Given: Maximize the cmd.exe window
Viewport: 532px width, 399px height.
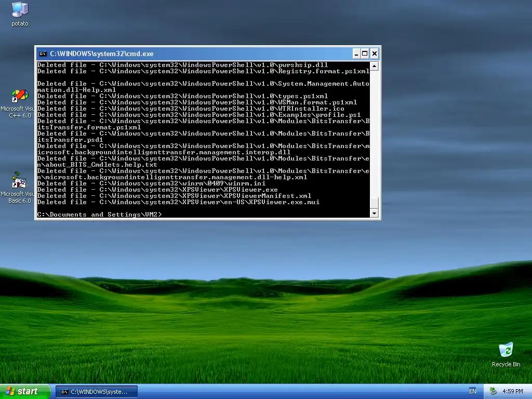Looking at the screenshot, I should (365, 54).
